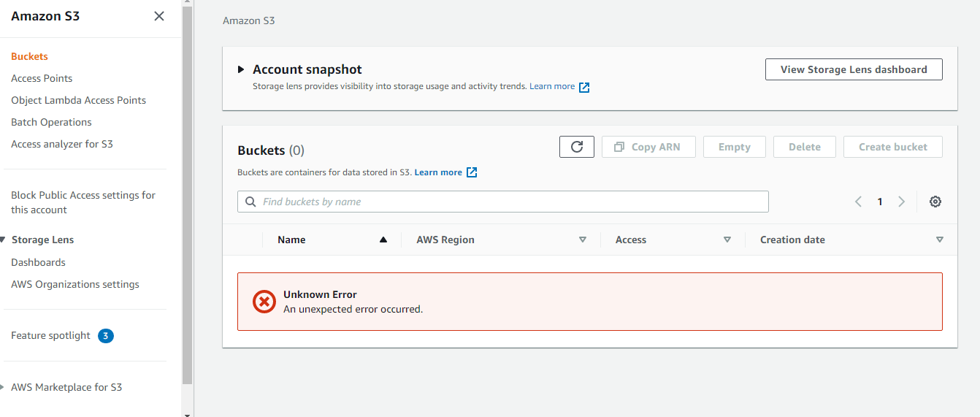
Task: Open Object Lambda Access Points
Action: 78,100
